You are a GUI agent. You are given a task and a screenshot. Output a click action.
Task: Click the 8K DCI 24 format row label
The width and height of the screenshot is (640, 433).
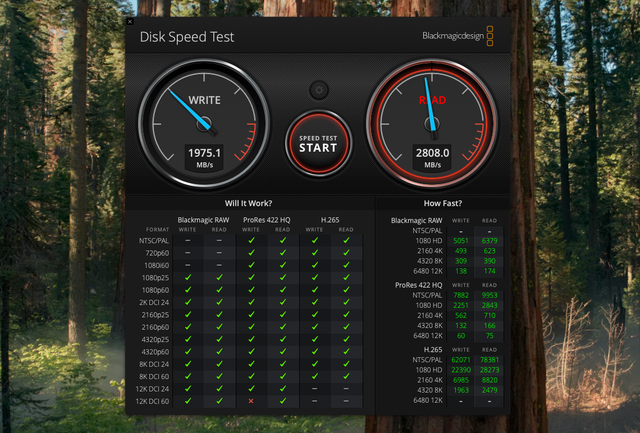pos(154,364)
